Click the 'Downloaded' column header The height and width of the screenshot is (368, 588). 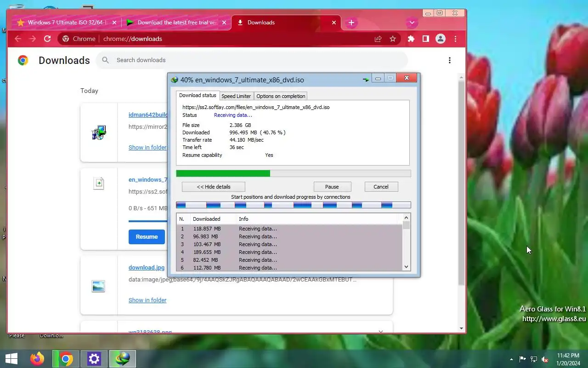(x=207, y=219)
